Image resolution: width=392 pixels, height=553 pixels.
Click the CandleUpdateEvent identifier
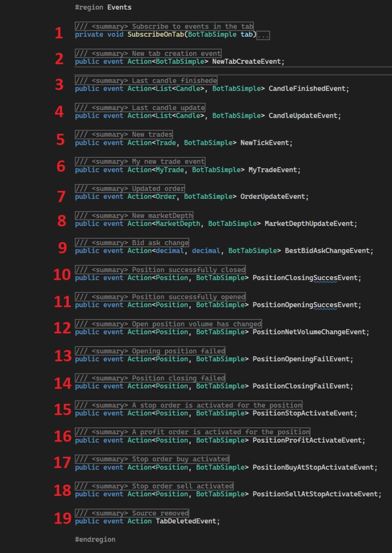click(x=303, y=116)
